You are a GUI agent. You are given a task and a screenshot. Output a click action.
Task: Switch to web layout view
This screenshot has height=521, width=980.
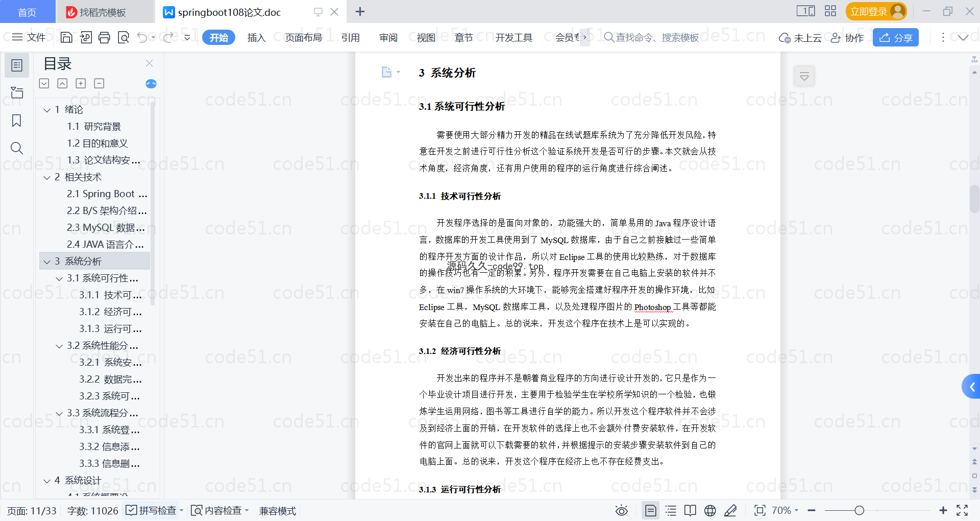[710, 510]
